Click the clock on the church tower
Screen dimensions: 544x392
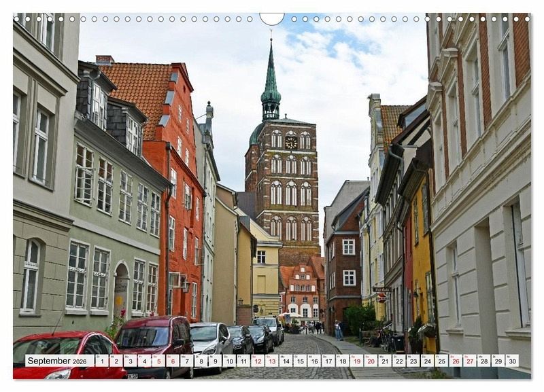pyautogui.click(x=290, y=142)
